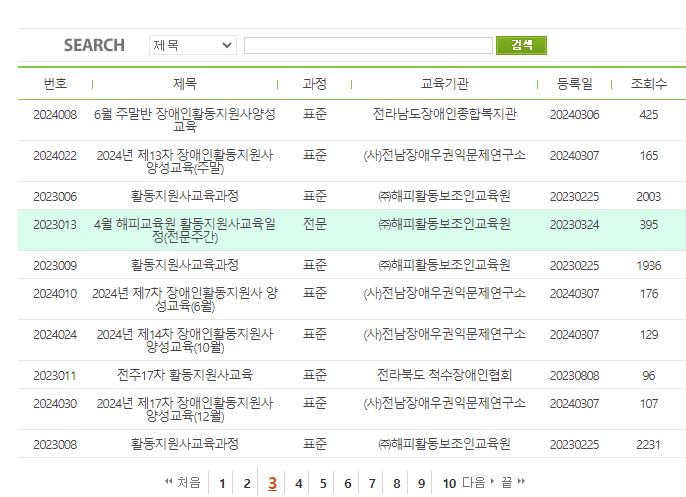Click view count 96
Viewport: 686px width, 497px height.
tap(648, 375)
